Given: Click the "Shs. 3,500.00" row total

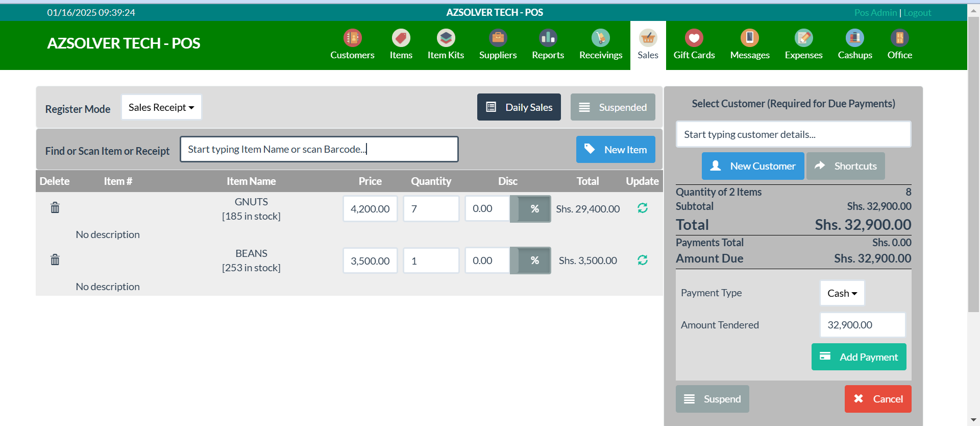Looking at the screenshot, I should [588, 261].
